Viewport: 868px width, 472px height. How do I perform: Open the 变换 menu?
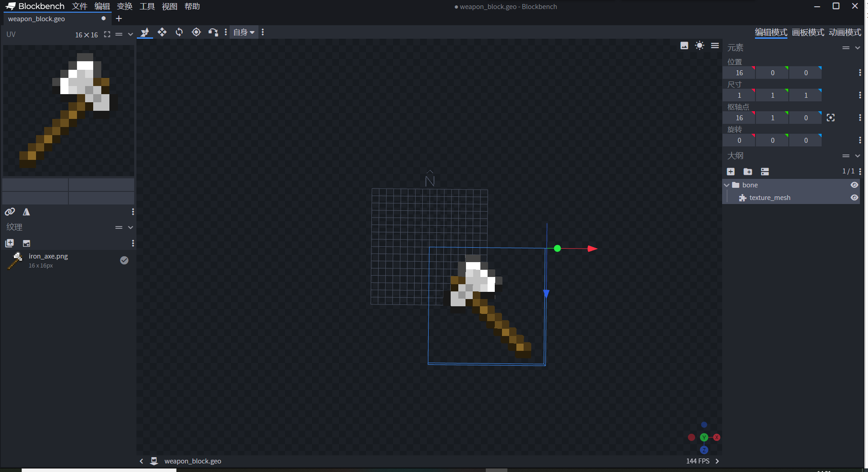click(125, 6)
